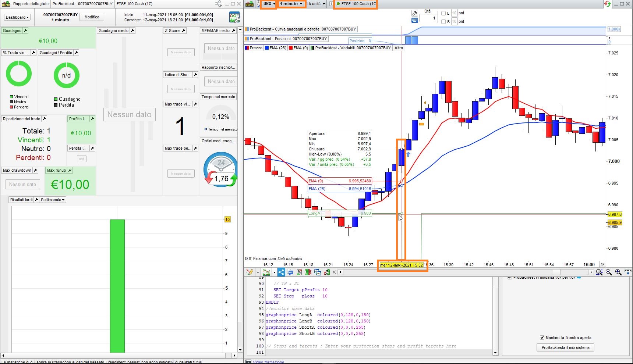This screenshot has width=633, height=364.
Task: Expand the drawing tools dropdown arrow
Action: tap(258, 272)
